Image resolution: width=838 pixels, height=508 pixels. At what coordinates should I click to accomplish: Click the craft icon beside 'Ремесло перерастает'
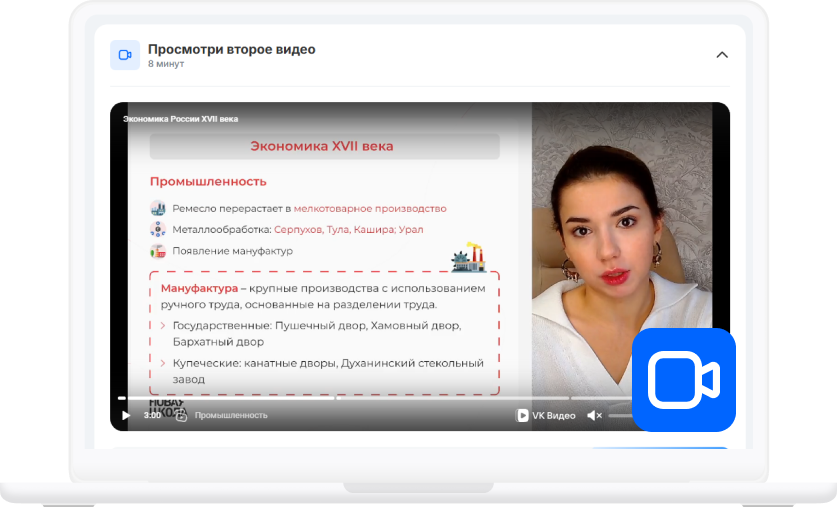tap(158, 208)
